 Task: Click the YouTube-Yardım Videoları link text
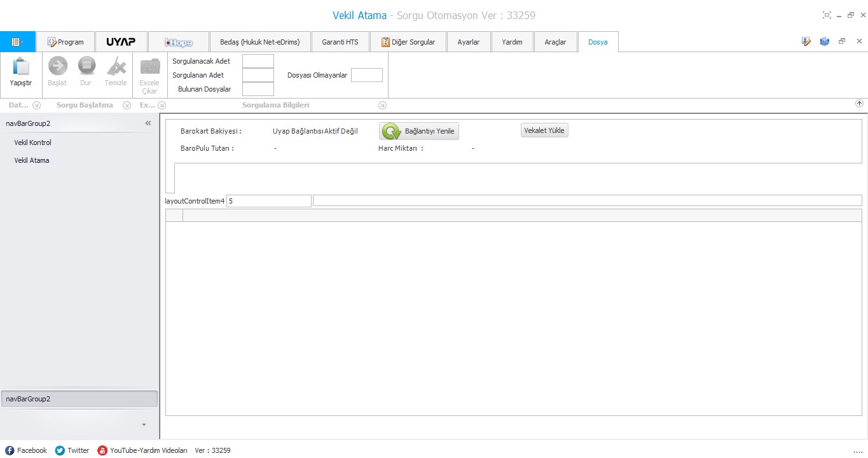click(x=149, y=450)
